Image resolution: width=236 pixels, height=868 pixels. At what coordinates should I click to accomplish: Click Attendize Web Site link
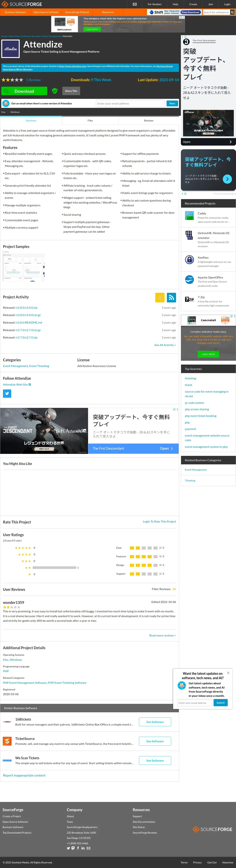tap(17, 384)
